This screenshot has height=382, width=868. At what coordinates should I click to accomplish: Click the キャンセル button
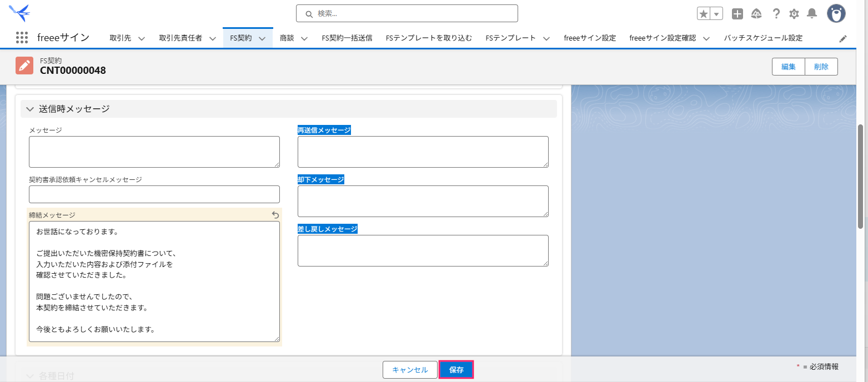point(410,370)
